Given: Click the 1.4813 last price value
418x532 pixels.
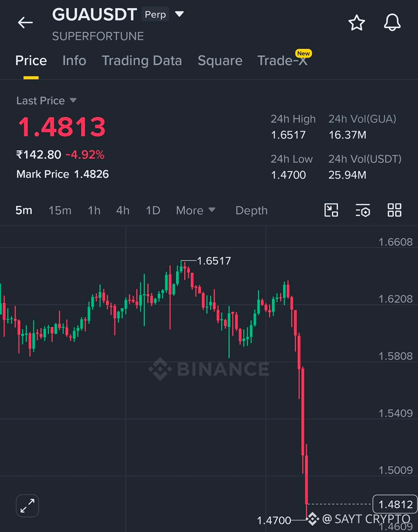Looking at the screenshot, I should tap(62, 127).
